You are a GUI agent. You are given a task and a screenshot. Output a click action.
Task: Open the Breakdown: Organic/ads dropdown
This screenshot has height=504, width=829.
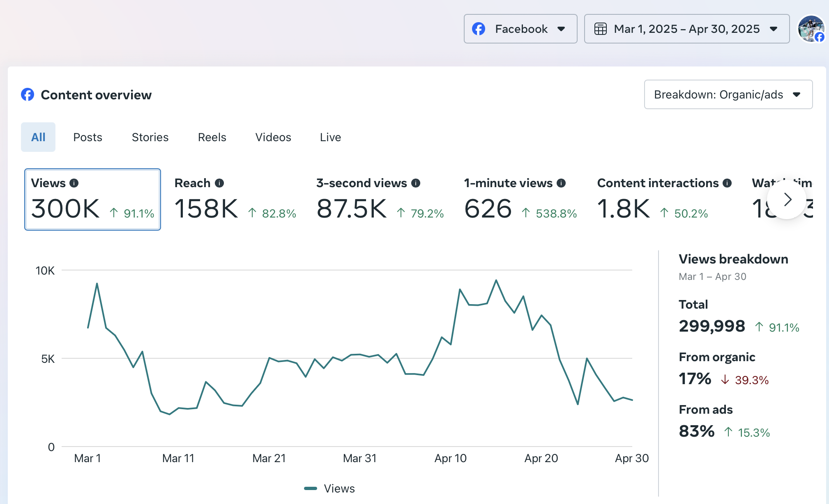728,94
